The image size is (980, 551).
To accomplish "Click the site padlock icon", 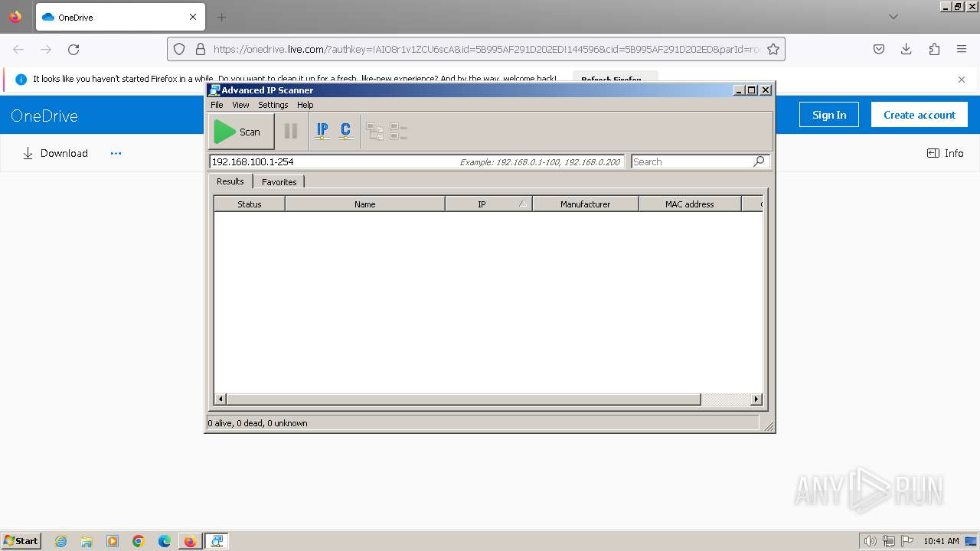I will (x=201, y=49).
